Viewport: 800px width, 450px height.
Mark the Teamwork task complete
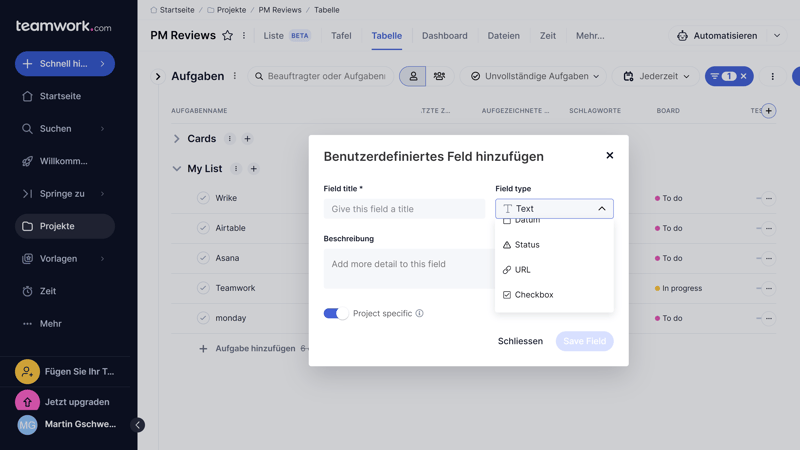click(203, 288)
